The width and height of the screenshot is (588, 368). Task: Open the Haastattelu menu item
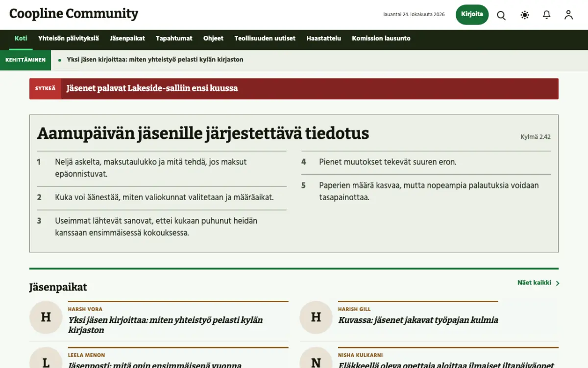click(x=323, y=38)
